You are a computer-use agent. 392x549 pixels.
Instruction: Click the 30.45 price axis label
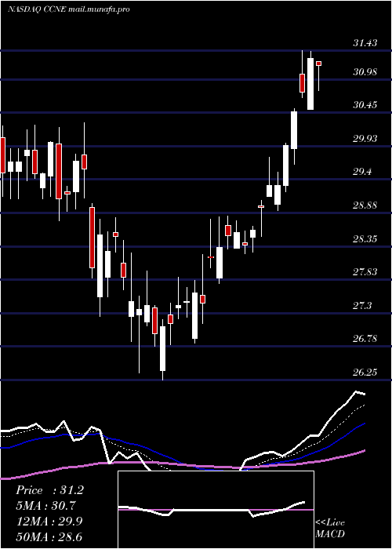[365, 104]
